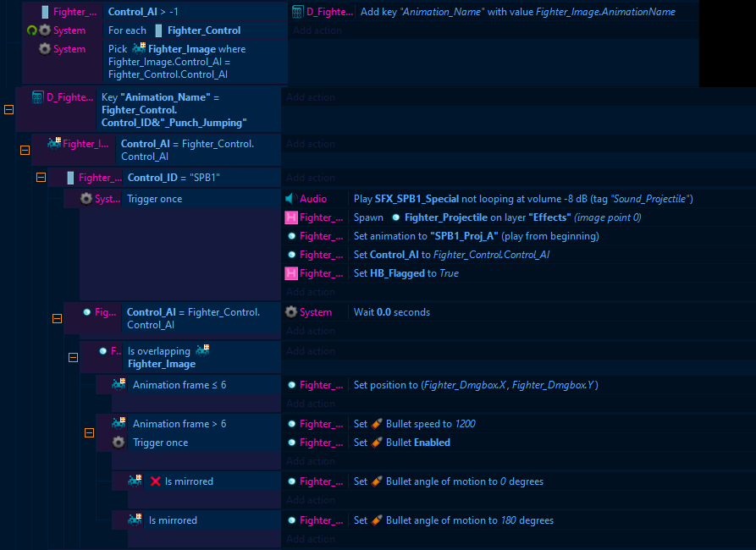Click the gear icon beside second Trigger once
Viewport: 756px width, 550px height.
pos(119,443)
